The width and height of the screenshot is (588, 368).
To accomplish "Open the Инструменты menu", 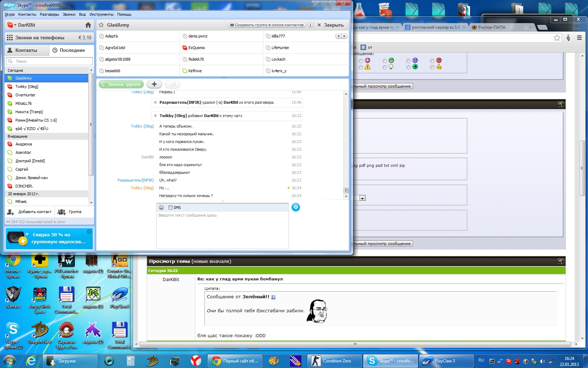I will [x=101, y=14].
